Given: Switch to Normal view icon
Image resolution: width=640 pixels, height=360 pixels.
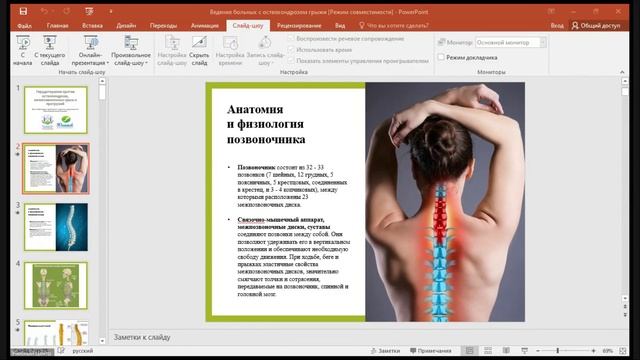Looking at the screenshot, I should [469, 351].
